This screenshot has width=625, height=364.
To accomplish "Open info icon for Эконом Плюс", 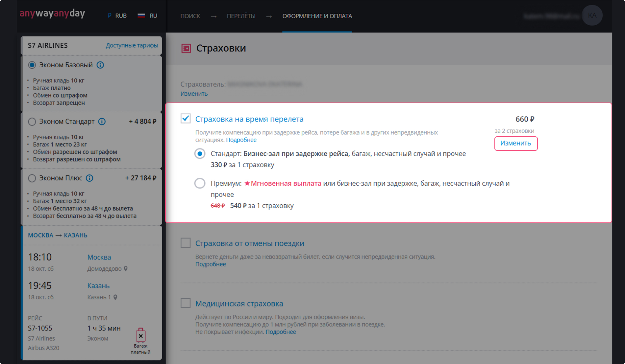I will pyautogui.click(x=89, y=178).
